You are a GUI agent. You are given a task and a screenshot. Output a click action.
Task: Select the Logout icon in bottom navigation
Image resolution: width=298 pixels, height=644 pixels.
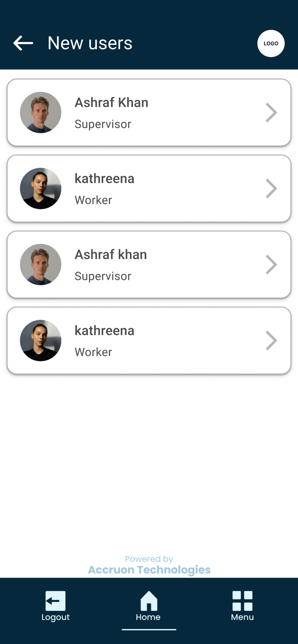point(55,601)
